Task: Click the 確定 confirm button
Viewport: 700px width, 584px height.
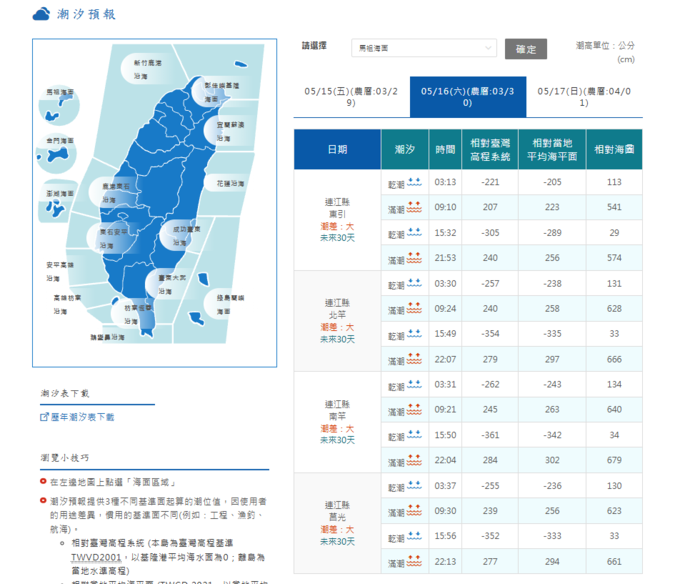Action: pos(526,49)
